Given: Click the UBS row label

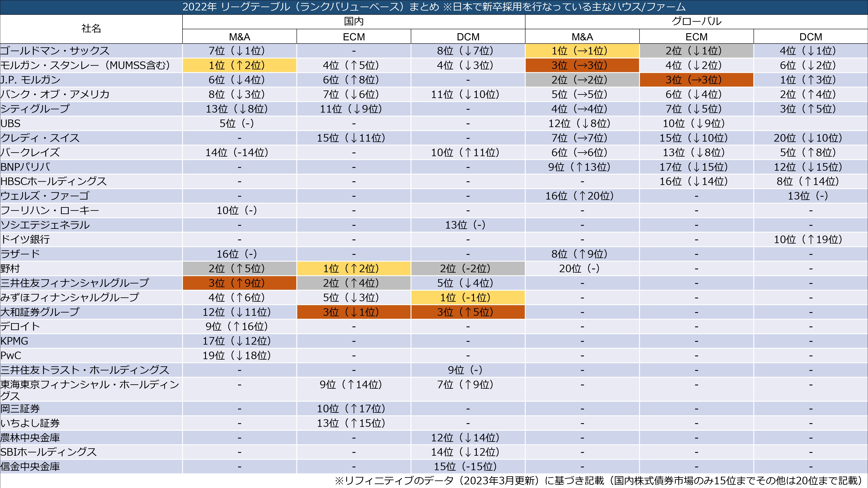Looking at the screenshot, I should click(x=10, y=124).
